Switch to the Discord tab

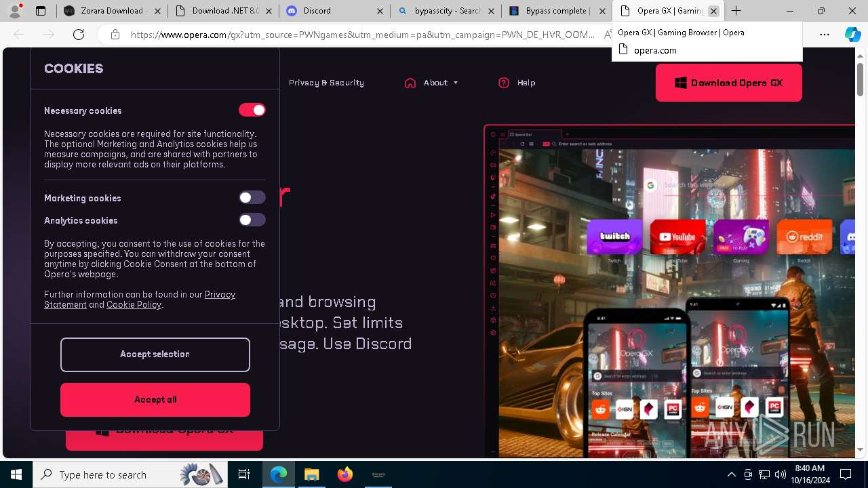(334, 11)
